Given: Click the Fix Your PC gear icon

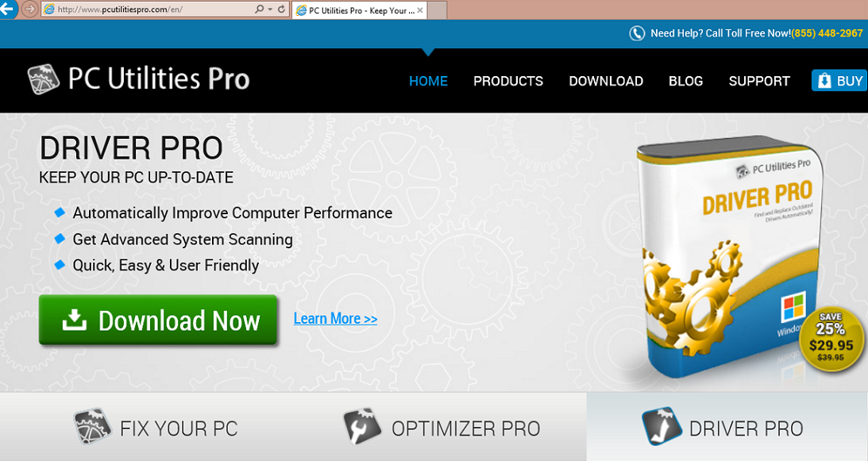Looking at the screenshot, I should tap(92, 427).
